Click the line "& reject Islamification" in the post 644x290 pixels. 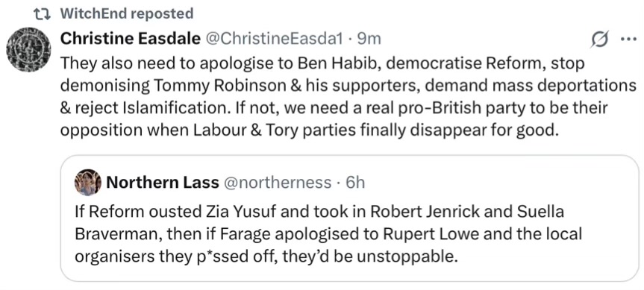click(x=334, y=108)
